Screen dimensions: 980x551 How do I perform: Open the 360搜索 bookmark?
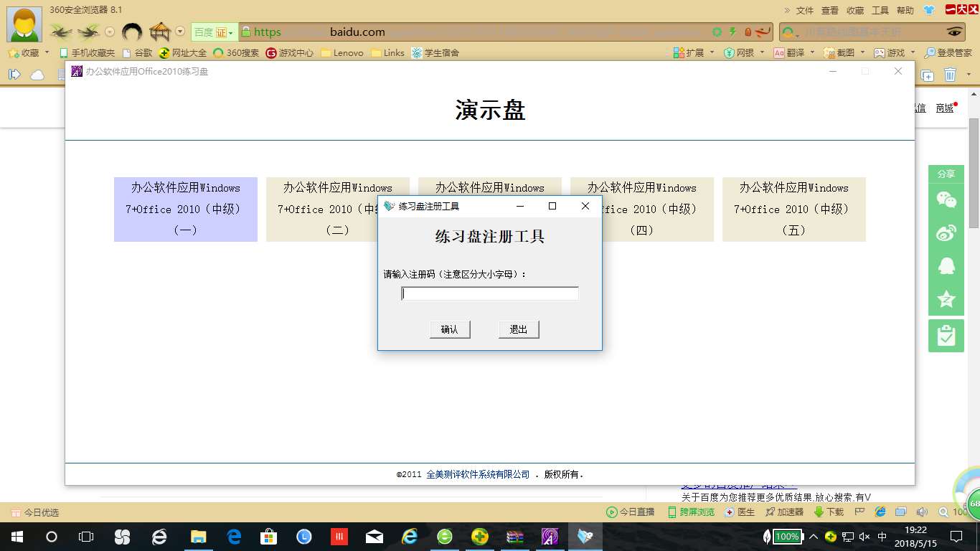click(236, 52)
